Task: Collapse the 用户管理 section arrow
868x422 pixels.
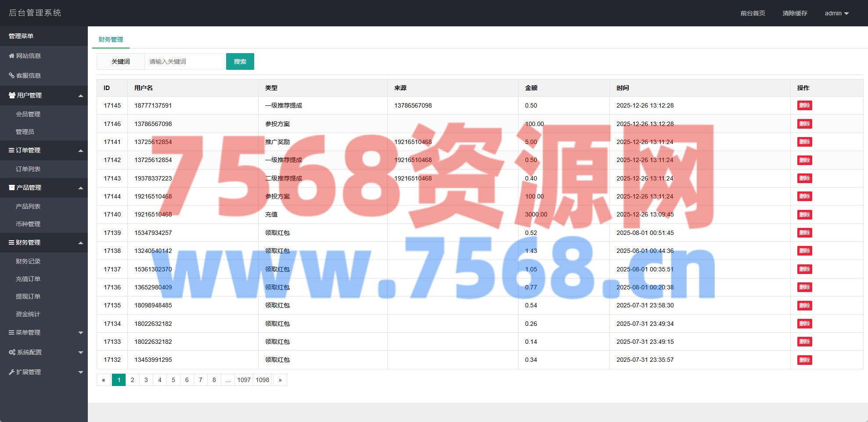Action: tap(81, 96)
